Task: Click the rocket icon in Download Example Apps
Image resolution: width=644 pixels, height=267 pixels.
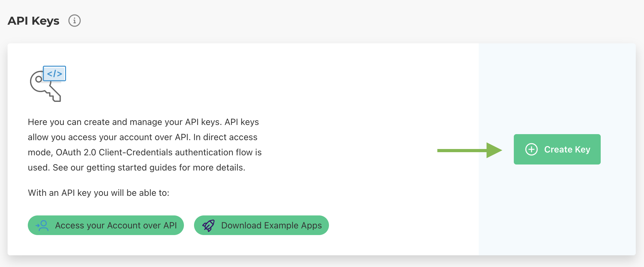Action: [x=209, y=226]
